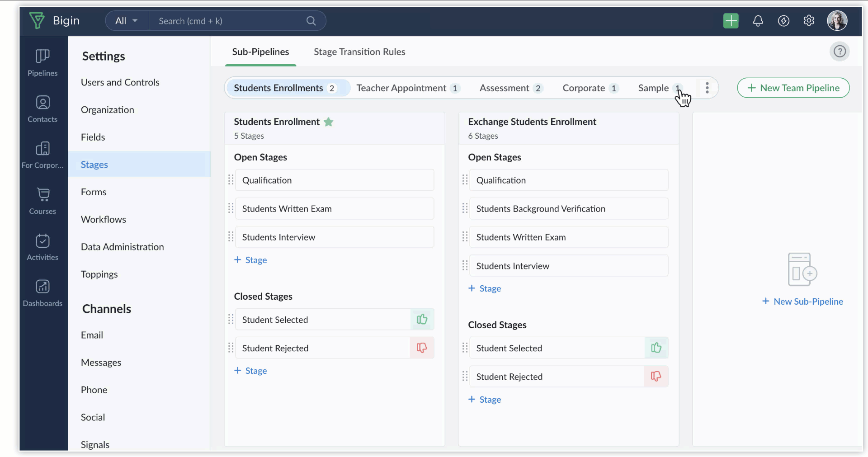This screenshot has height=457, width=868.
Task: Open Toppings settings
Action: coord(99,274)
